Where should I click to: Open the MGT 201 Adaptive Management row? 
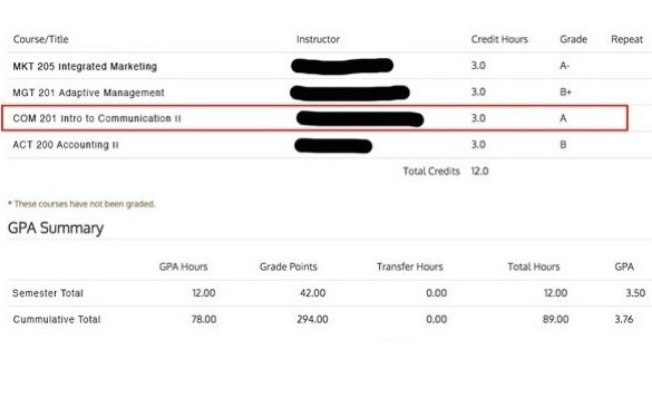(89, 92)
